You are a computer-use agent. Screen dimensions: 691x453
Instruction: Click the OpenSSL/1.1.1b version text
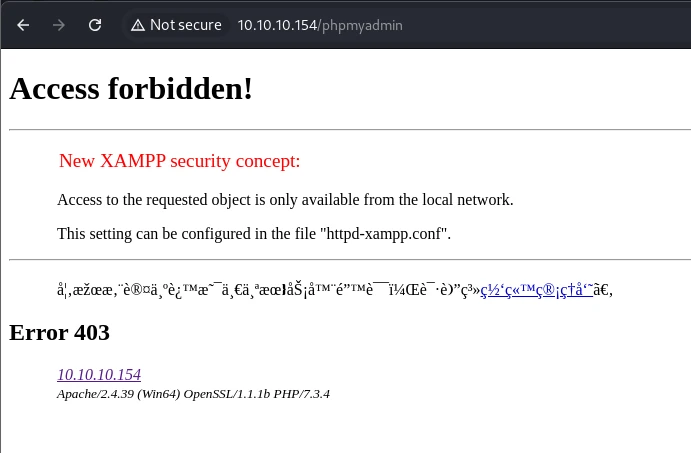pos(227,394)
